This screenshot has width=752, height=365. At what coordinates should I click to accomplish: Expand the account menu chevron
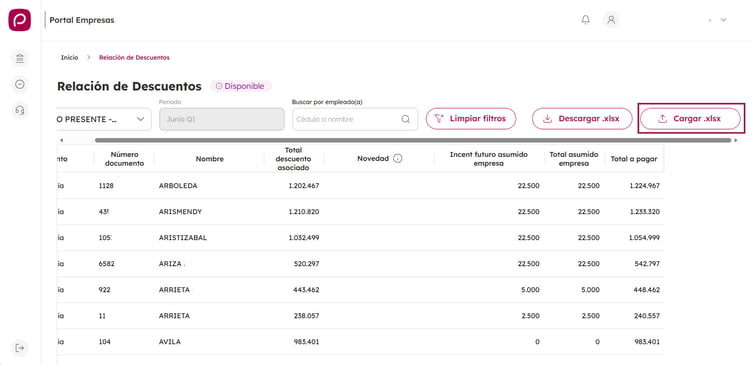click(x=724, y=20)
